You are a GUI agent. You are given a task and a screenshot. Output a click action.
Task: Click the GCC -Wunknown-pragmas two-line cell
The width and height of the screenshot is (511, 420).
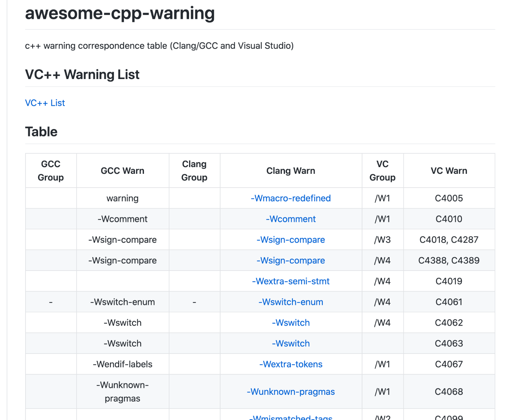click(x=123, y=392)
